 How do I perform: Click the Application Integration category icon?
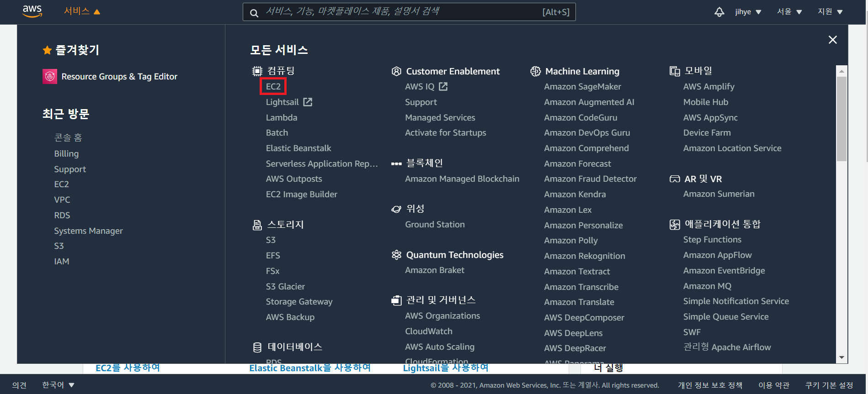675,225
